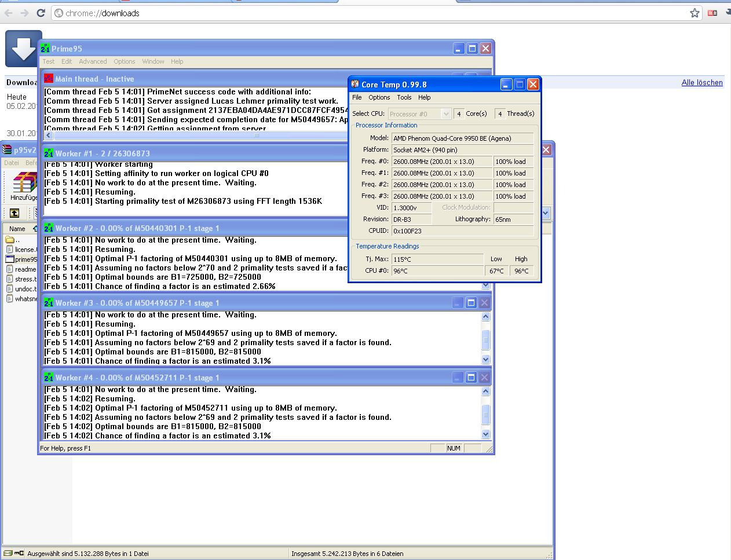This screenshot has width=731, height=560.
Task: Select the whatsnew file in WinRAR list
Action: click(x=21, y=299)
